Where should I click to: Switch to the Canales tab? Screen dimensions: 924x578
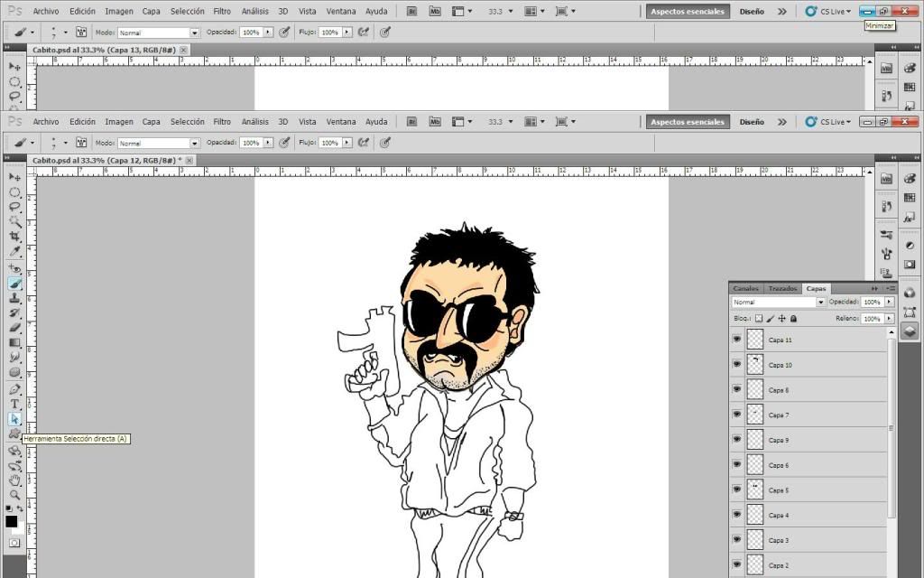tap(745, 288)
